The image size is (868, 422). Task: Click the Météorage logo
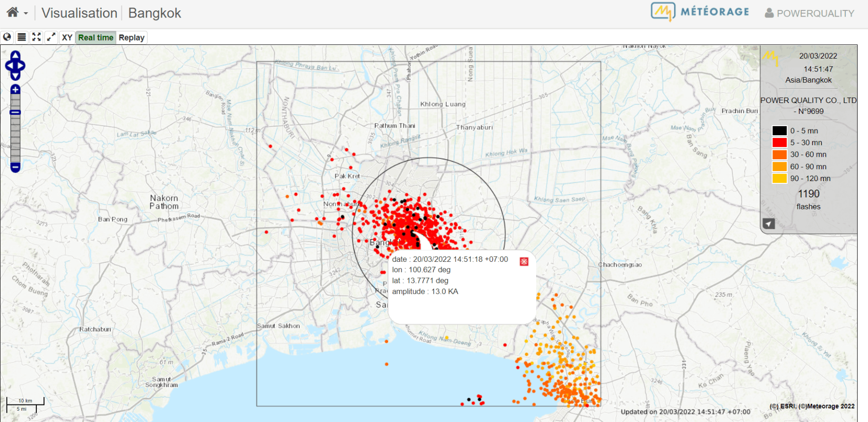pos(700,12)
